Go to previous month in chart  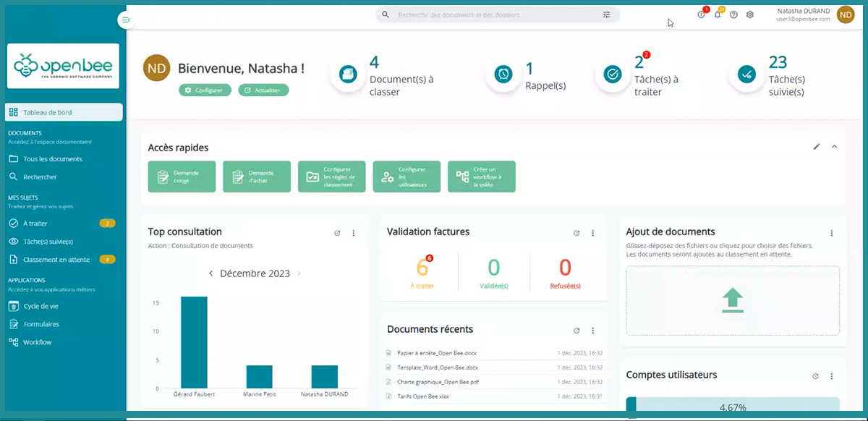tap(210, 274)
